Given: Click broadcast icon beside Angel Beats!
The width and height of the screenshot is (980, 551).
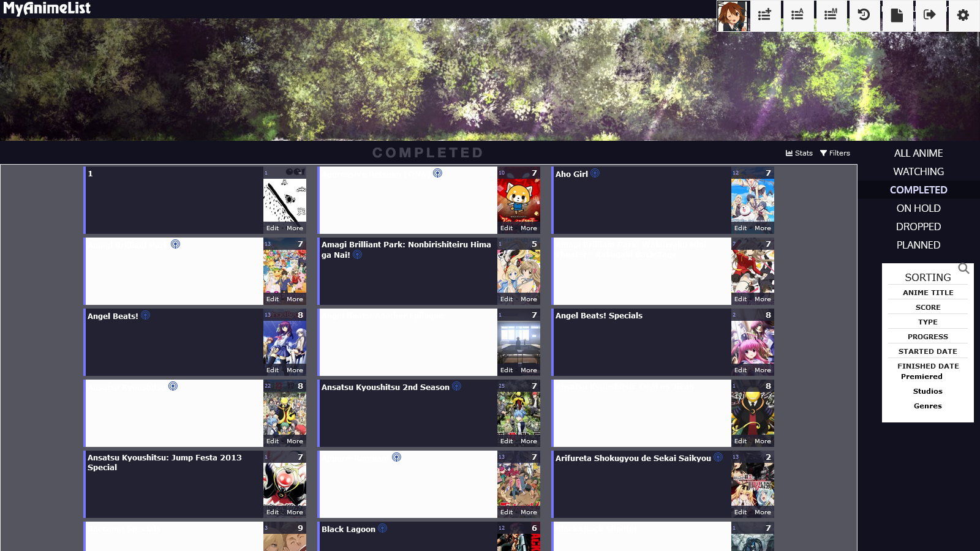Looking at the screenshot, I should click(x=145, y=315).
